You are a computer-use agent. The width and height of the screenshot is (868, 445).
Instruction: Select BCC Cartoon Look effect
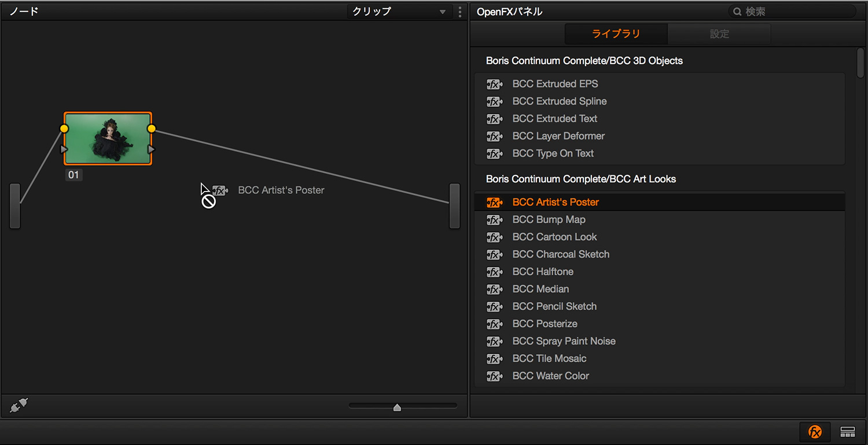point(554,237)
